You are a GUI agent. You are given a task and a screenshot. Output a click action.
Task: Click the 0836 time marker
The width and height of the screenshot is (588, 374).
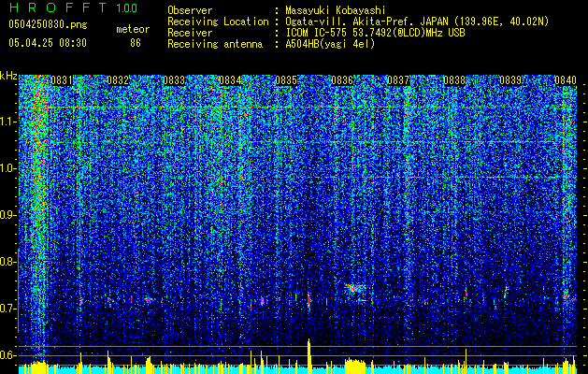342,80
